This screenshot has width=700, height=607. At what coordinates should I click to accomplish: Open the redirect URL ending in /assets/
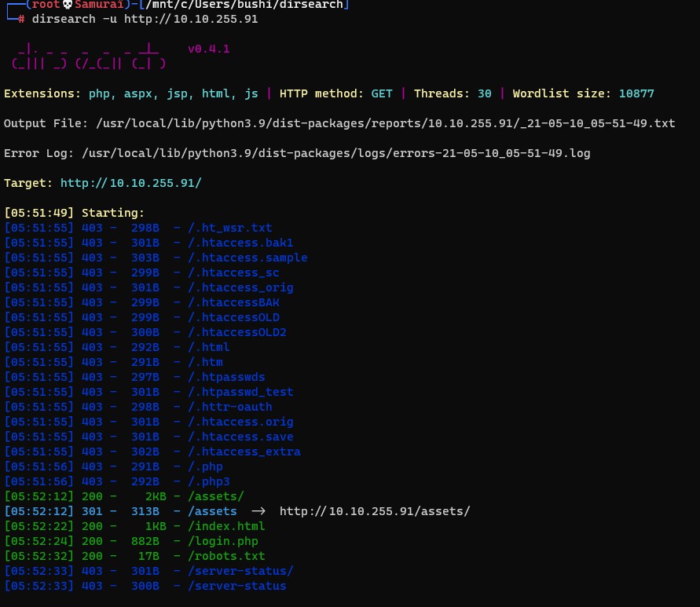pos(375,511)
